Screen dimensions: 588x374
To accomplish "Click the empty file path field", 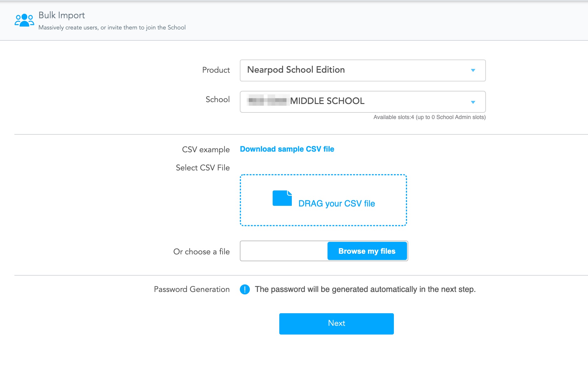I will click(x=284, y=251).
